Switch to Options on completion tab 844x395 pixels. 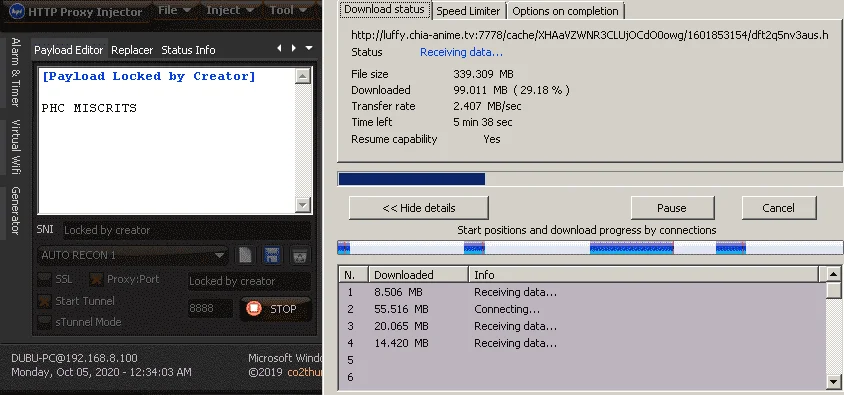pos(565,11)
